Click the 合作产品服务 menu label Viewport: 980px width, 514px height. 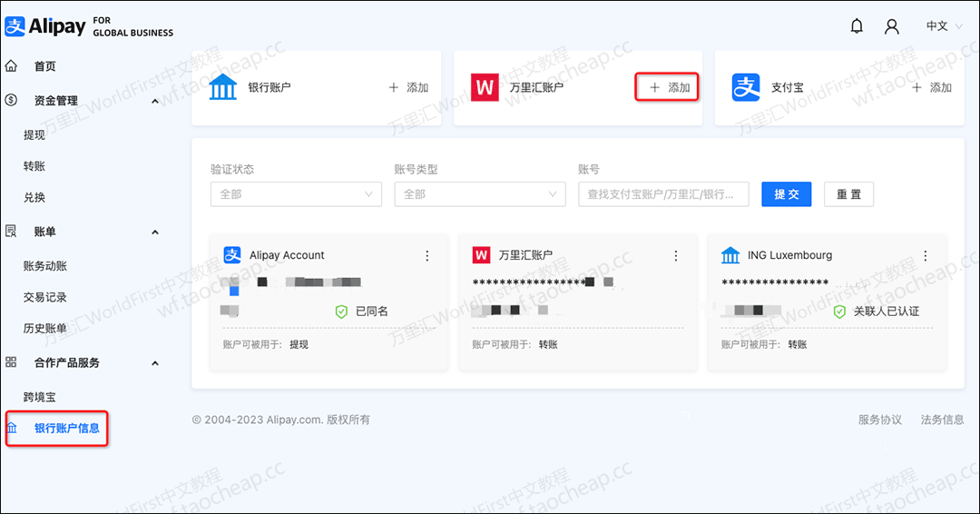(x=67, y=362)
